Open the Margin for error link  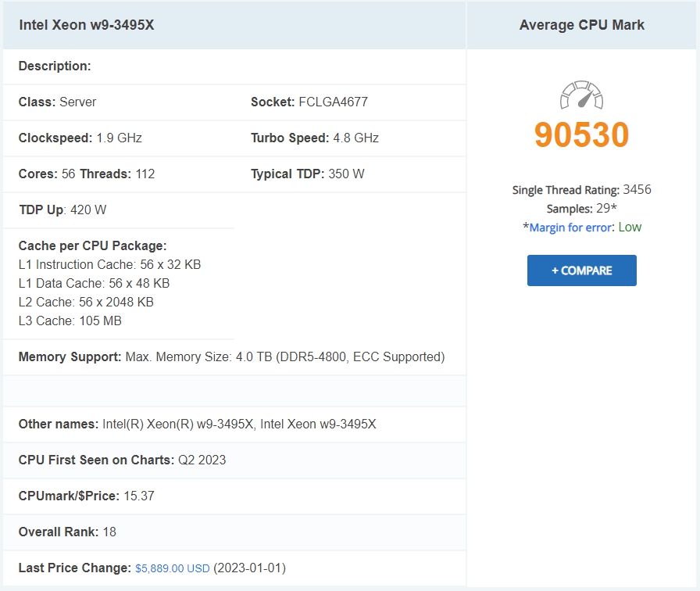click(x=570, y=227)
